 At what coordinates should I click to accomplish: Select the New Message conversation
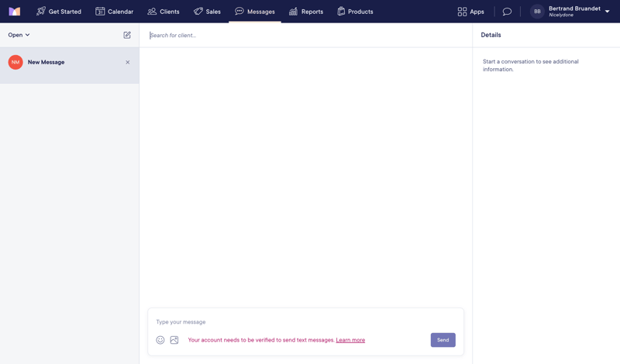[70, 65]
